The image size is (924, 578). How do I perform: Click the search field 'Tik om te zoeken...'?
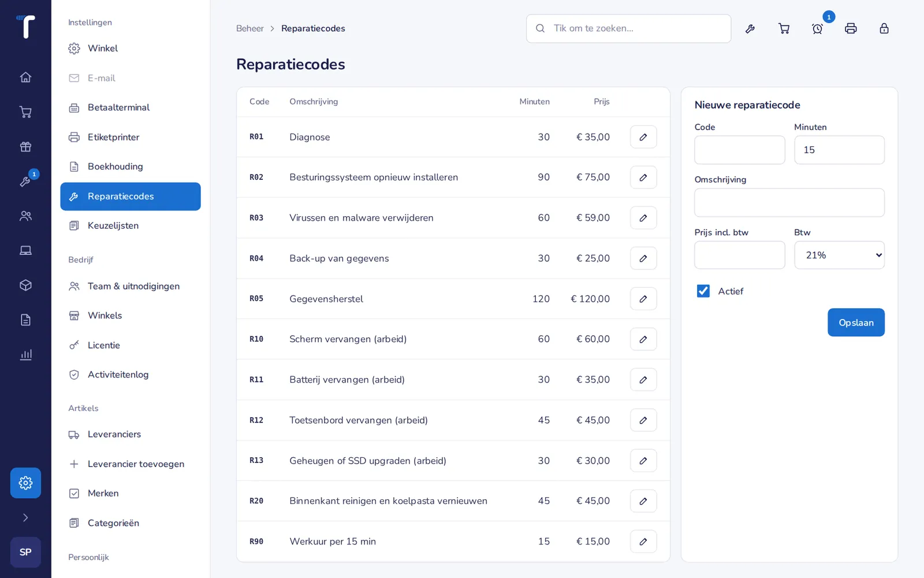tap(628, 28)
